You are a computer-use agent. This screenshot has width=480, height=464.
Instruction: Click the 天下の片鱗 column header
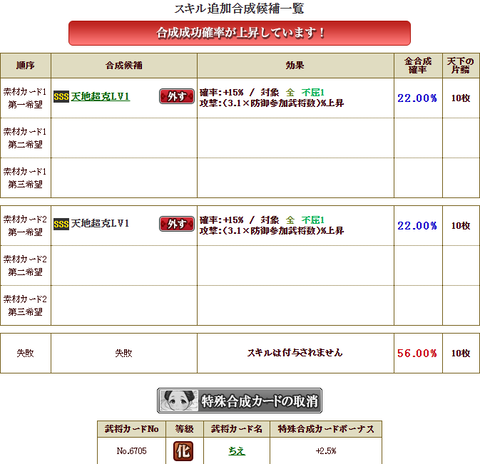coord(460,65)
